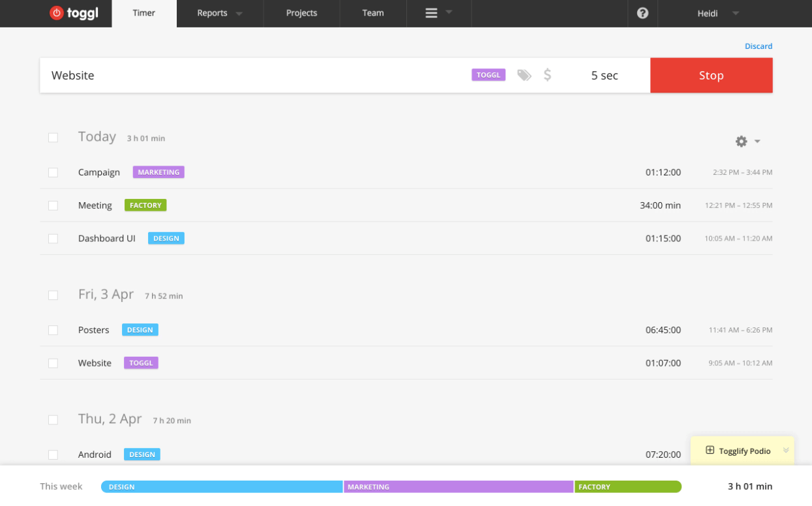Open the settings gear icon for Today
The height and width of the screenshot is (506, 812).
[x=742, y=141]
